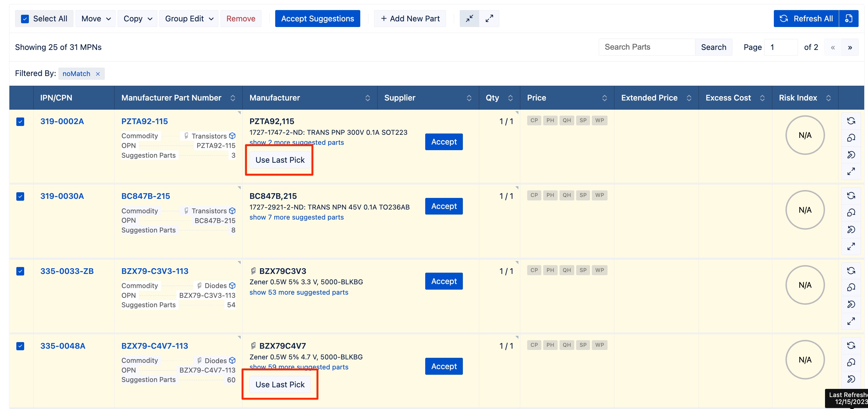The height and width of the screenshot is (409, 868).
Task: Open the 319-0002A IPN link
Action: [62, 121]
